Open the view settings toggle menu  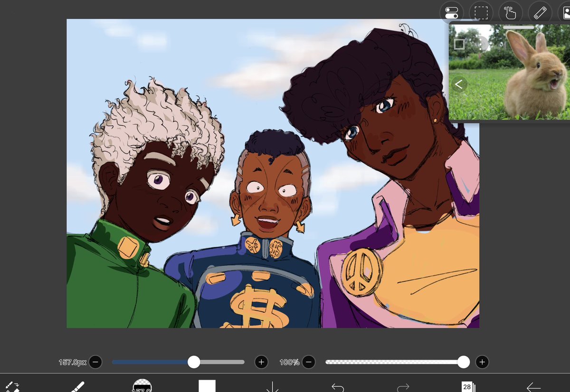tap(452, 12)
